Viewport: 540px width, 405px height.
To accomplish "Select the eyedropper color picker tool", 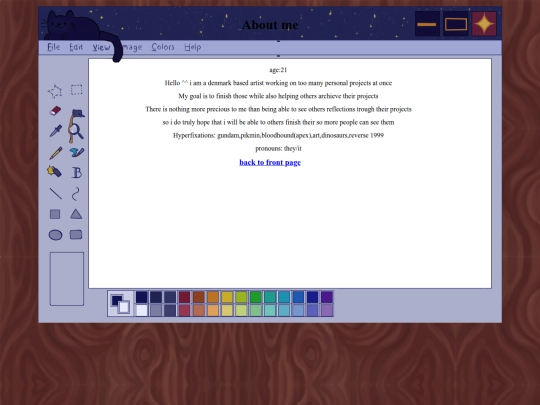I will 55,131.
